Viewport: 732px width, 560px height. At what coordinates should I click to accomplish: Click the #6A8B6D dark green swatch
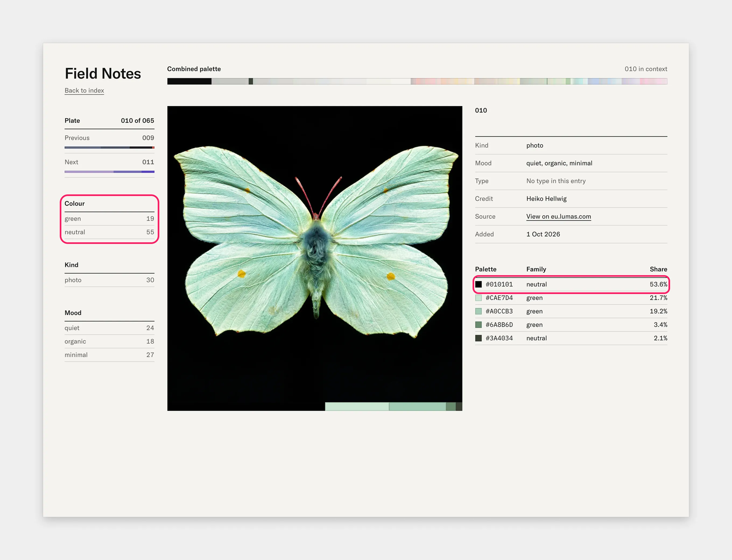478,325
